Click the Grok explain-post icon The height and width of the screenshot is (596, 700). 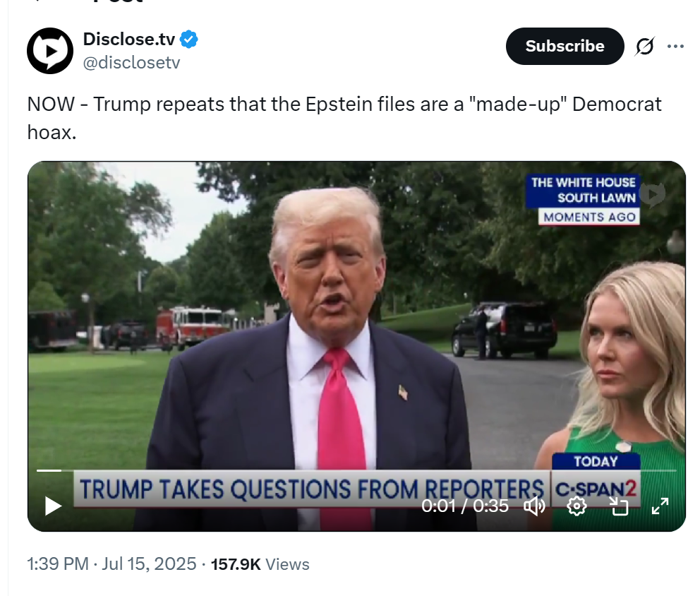645,46
